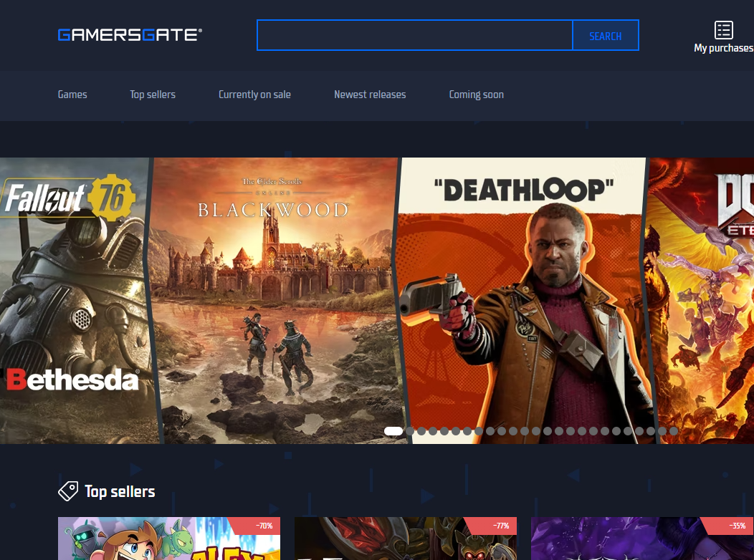
Task: Click the tag icon beside Top sellers heading
Action: [x=67, y=491]
